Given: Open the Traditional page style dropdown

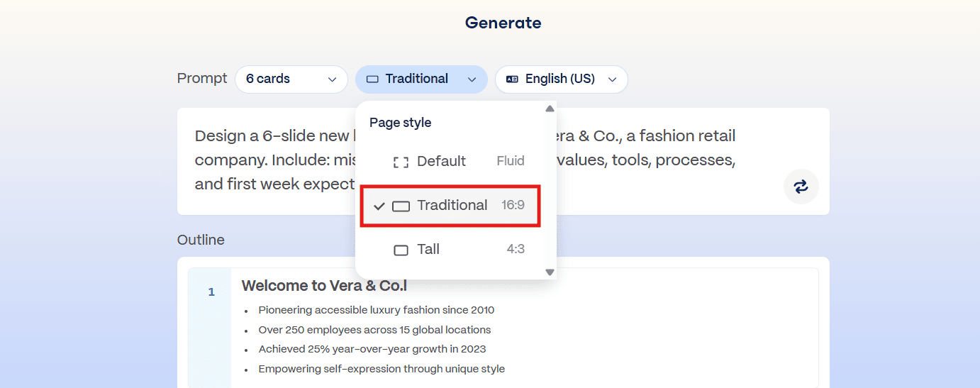Looking at the screenshot, I should (421, 79).
